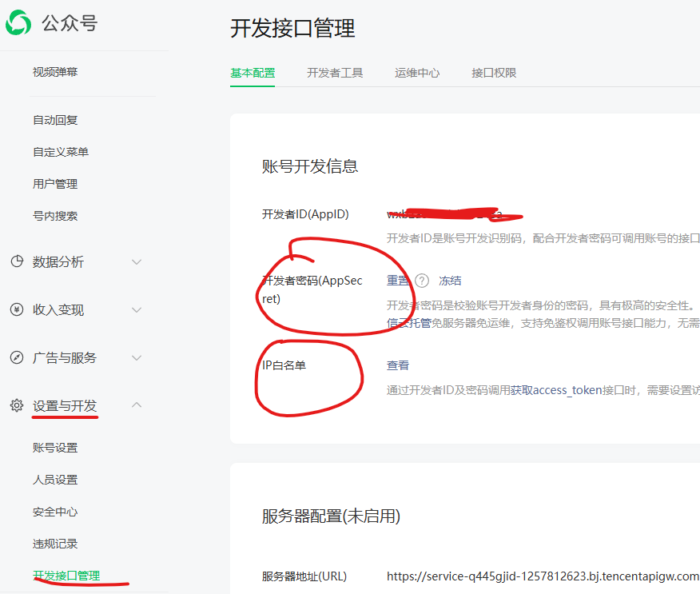Expand the 广告与服务 section
The image size is (700, 594).
[x=136, y=358]
